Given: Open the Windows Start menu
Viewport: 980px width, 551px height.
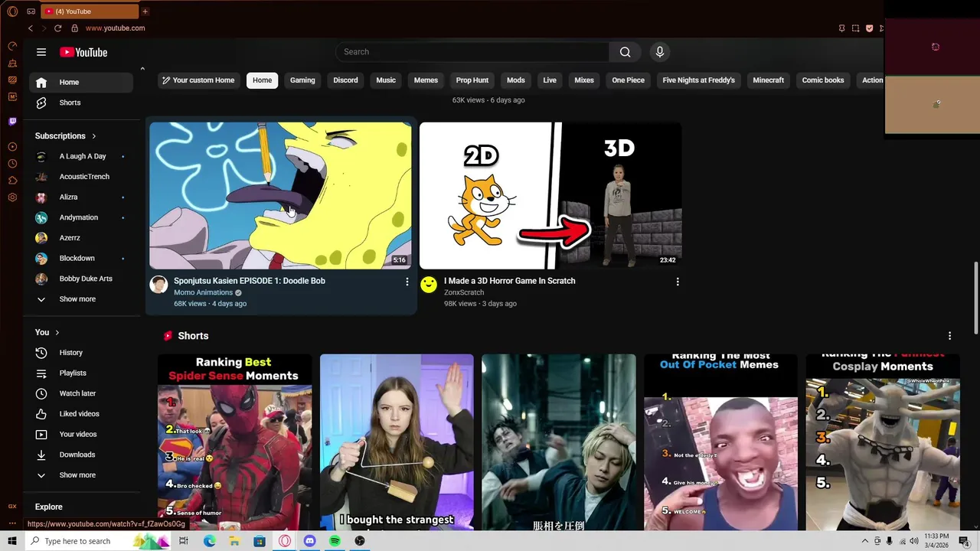Looking at the screenshot, I should [x=12, y=541].
